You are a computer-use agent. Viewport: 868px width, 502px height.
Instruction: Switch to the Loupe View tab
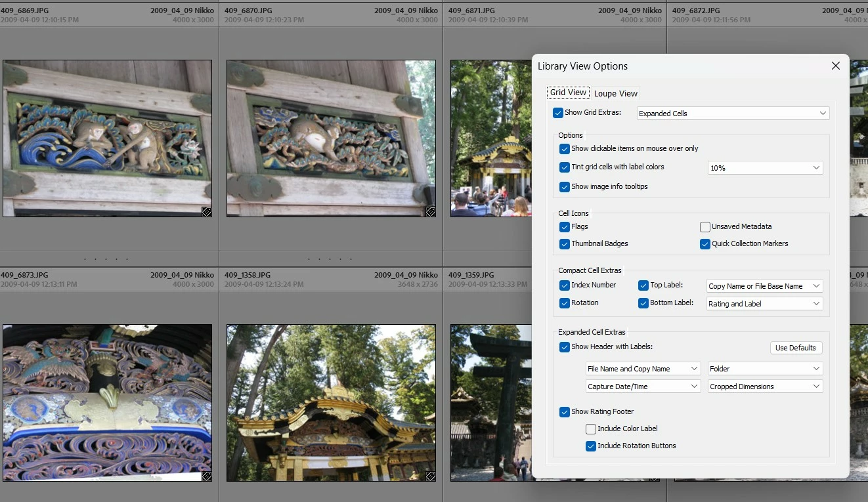pyautogui.click(x=616, y=93)
